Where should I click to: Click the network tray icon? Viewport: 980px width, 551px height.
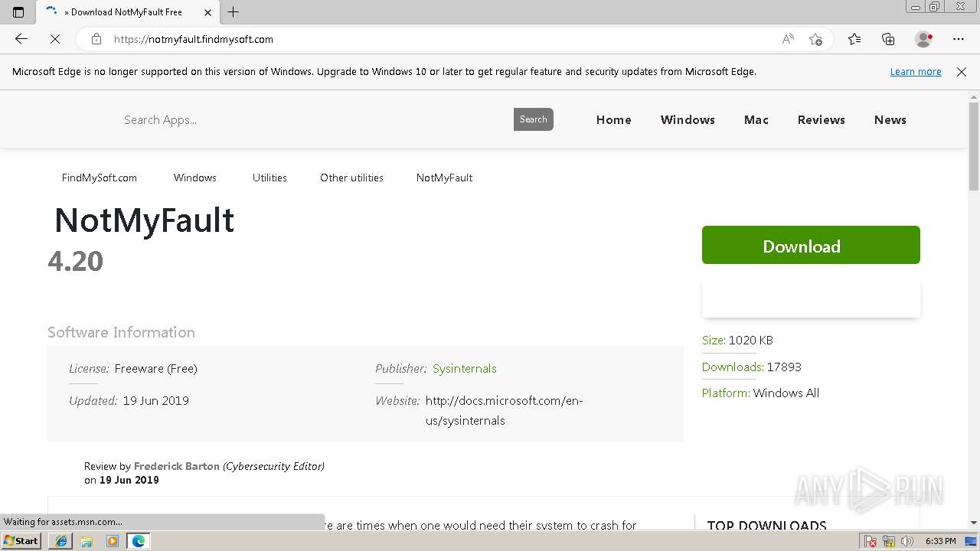pyautogui.click(x=889, y=541)
